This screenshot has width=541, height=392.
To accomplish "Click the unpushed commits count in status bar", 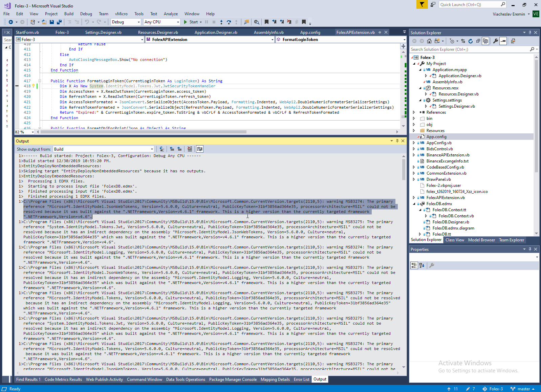I will (x=452, y=389).
